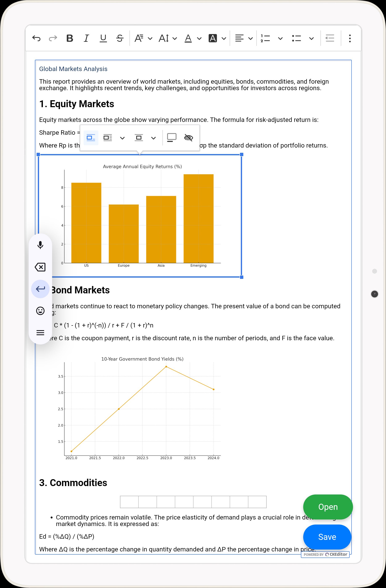Image resolution: width=386 pixels, height=588 pixels.
Task: Select the 10-Year Government Bond Yields chart
Action: [x=140, y=408]
